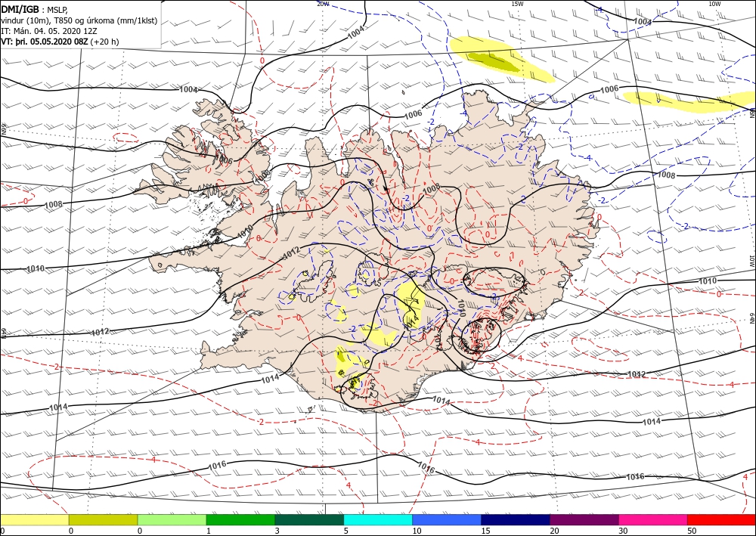
Task: Click the red 50 mm legend swatch
Action: (721, 519)
